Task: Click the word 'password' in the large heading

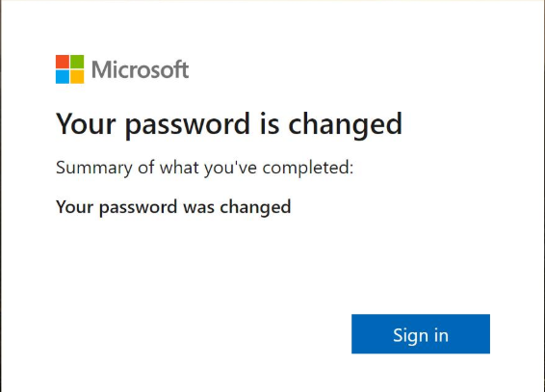Action: point(188,125)
